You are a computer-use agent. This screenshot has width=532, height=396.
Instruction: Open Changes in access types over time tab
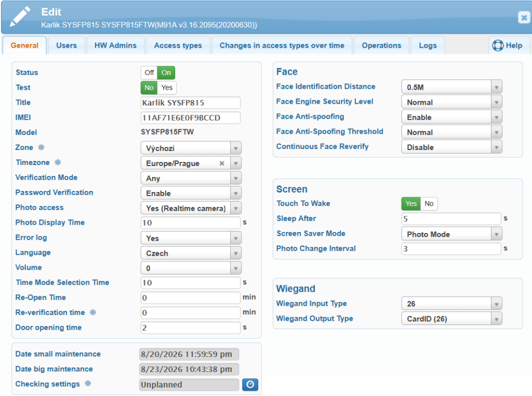click(282, 46)
